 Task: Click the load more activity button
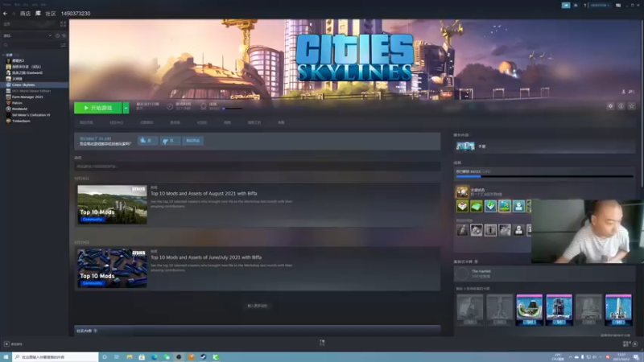[x=257, y=306]
